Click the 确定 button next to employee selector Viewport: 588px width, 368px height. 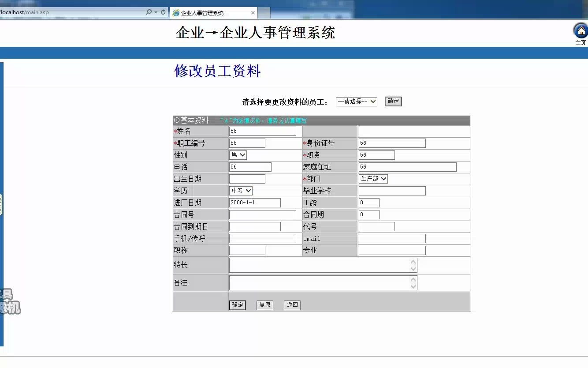click(x=392, y=101)
